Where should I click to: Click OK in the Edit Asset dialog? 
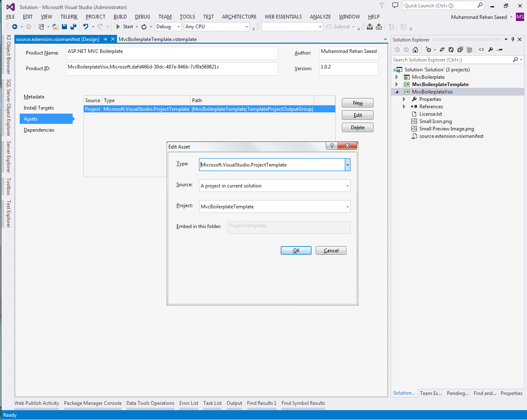click(x=296, y=250)
